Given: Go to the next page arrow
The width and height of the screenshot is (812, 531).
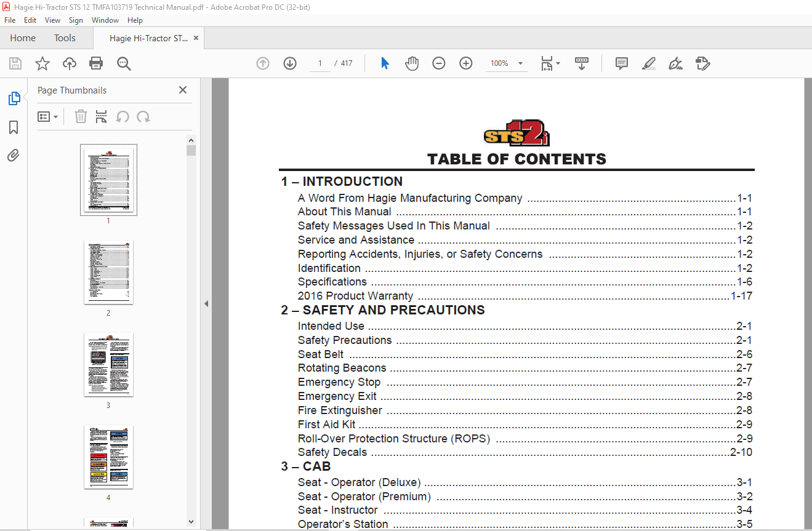Looking at the screenshot, I should pyautogui.click(x=290, y=63).
